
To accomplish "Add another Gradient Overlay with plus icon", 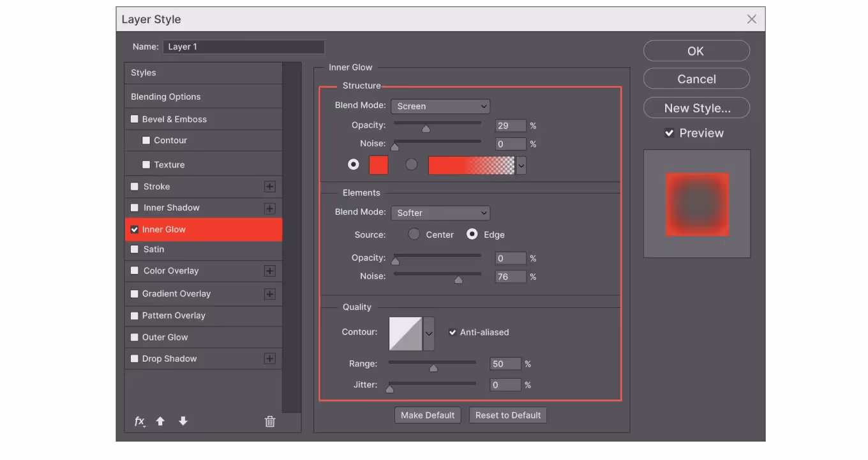I will [270, 294].
